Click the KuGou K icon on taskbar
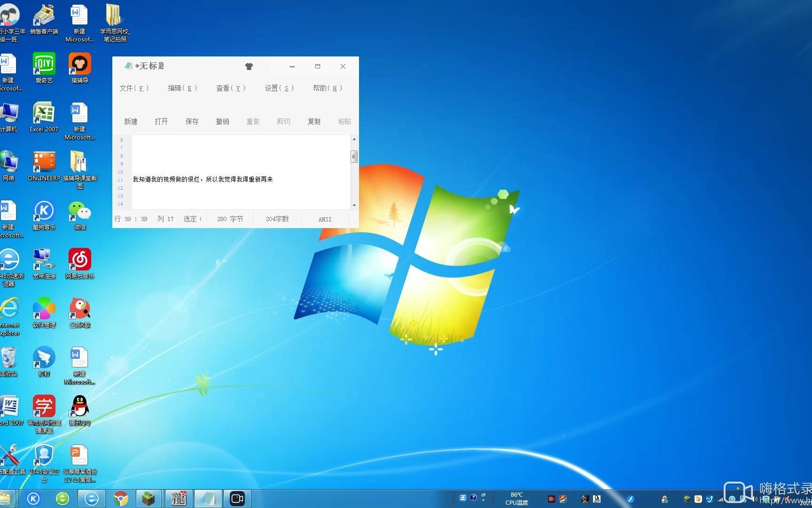Image resolution: width=812 pixels, height=508 pixels. 33,499
